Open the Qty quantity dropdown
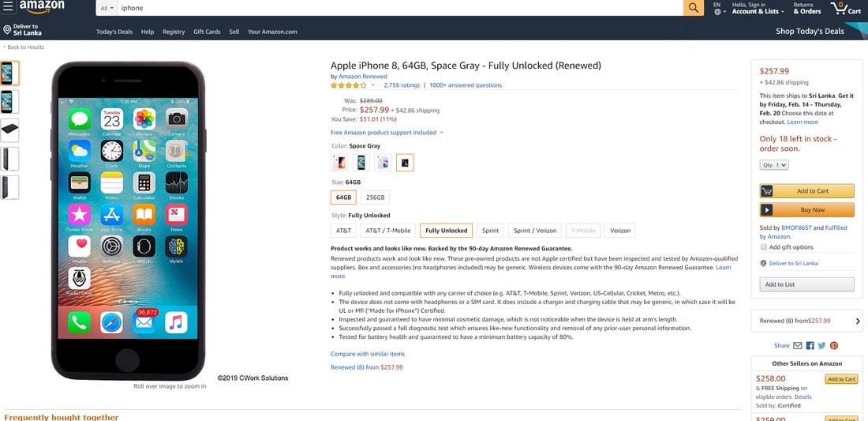The height and width of the screenshot is (421, 868). click(x=774, y=165)
